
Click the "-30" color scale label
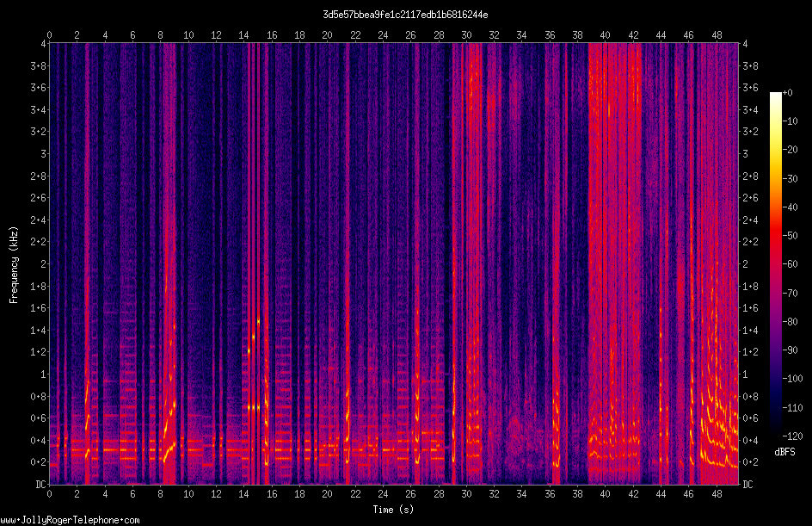(790, 179)
